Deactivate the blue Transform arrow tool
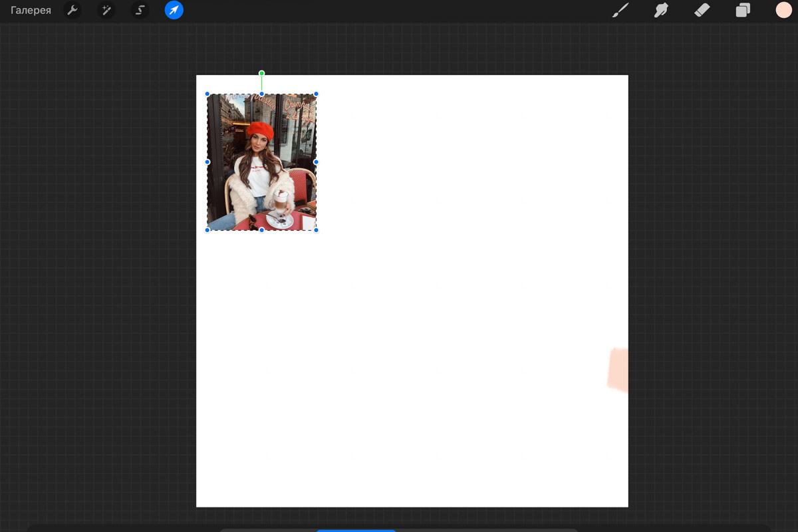798x532 pixels. click(x=174, y=11)
